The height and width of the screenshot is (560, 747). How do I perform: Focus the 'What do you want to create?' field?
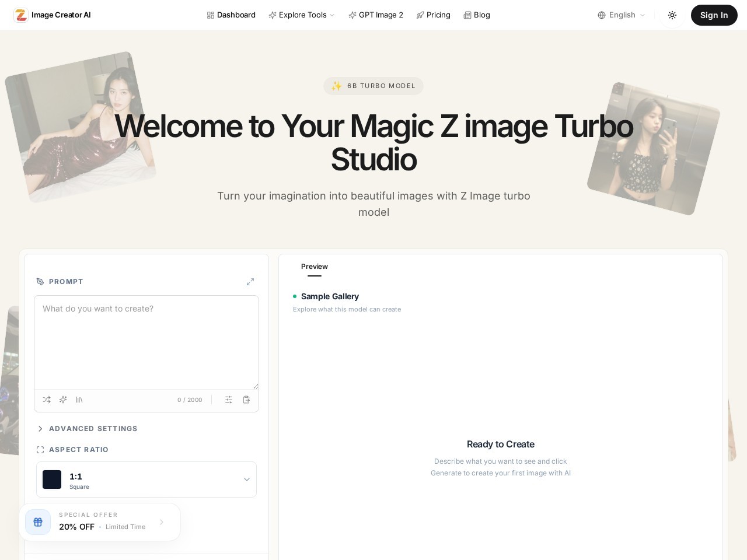tap(146, 342)
